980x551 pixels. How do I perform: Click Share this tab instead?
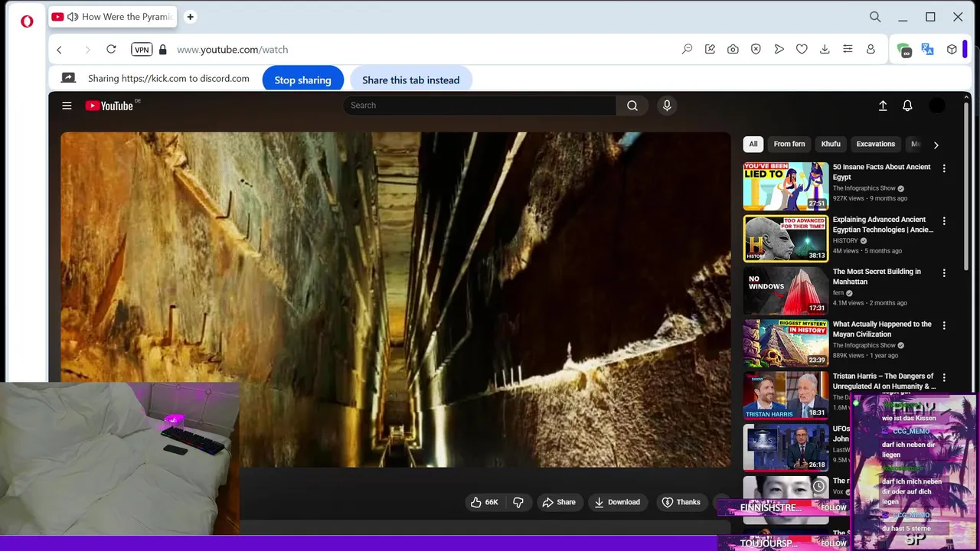(x=410, y=80)
